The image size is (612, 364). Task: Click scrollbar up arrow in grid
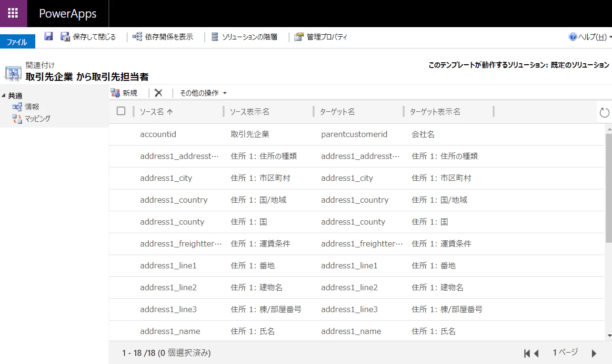coord(609,128)
